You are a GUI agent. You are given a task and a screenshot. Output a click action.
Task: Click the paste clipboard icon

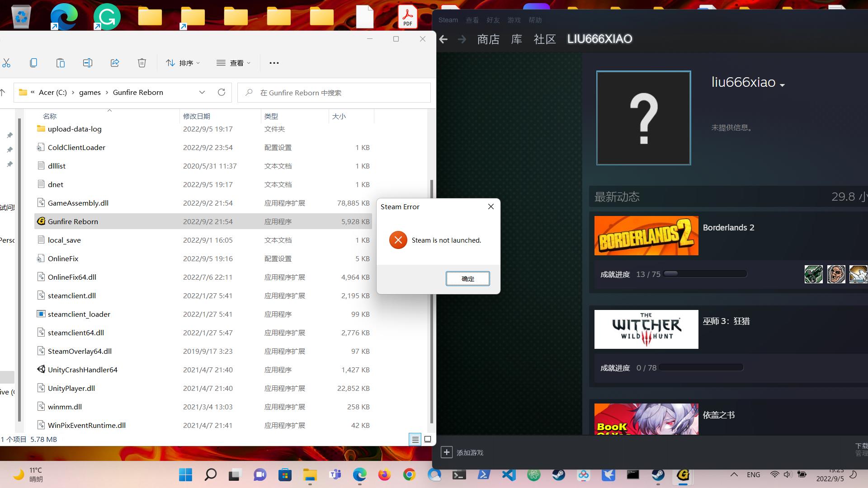(61, 63)
